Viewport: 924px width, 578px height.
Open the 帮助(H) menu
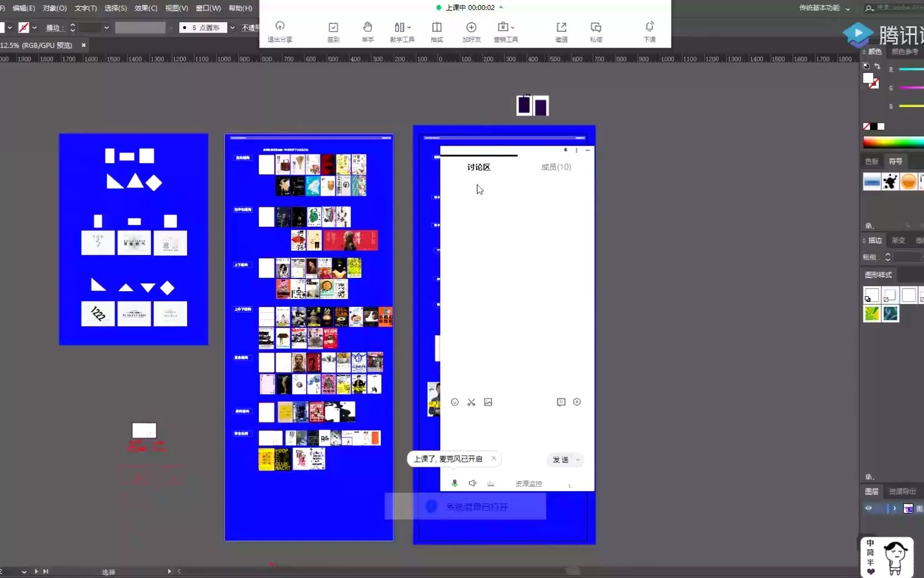(240, 8)
